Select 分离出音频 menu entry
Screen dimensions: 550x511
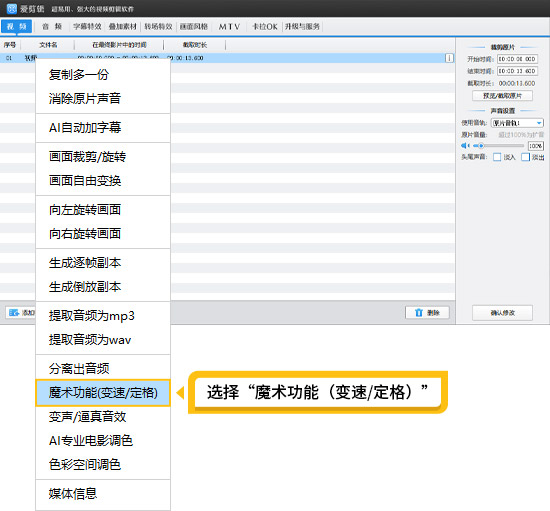coord(103,369)
